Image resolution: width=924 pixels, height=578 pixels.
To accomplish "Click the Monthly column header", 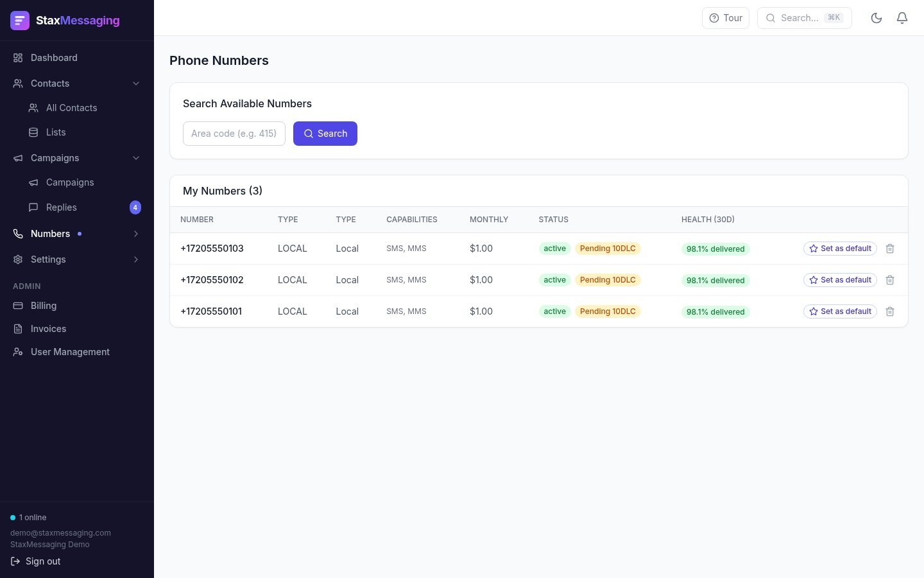I will 489,220.
